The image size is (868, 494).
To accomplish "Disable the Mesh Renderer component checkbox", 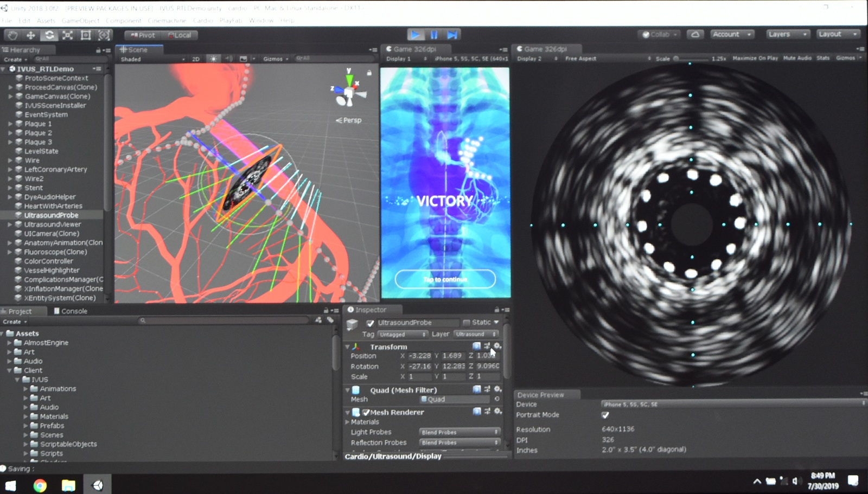I will click(366, 412).
